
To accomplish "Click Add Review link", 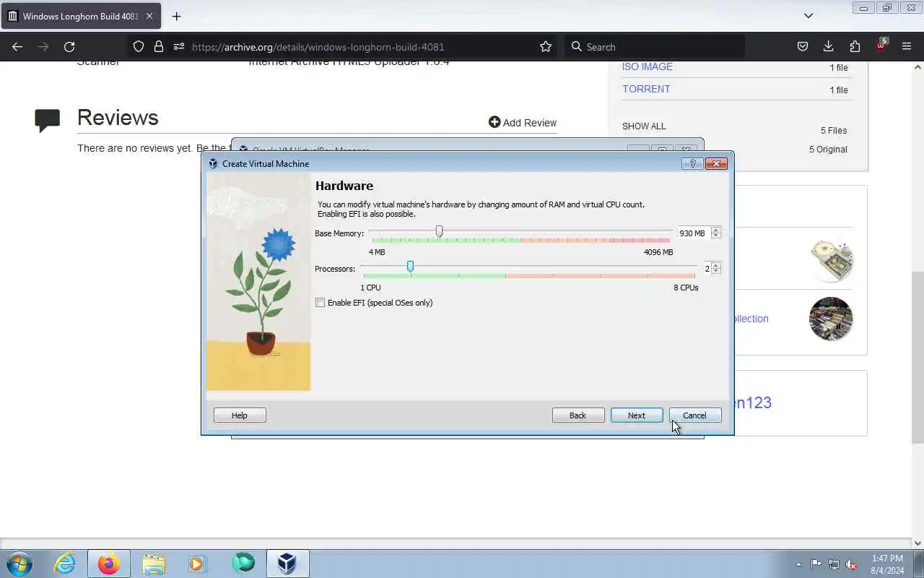I will tap(523, 123).
